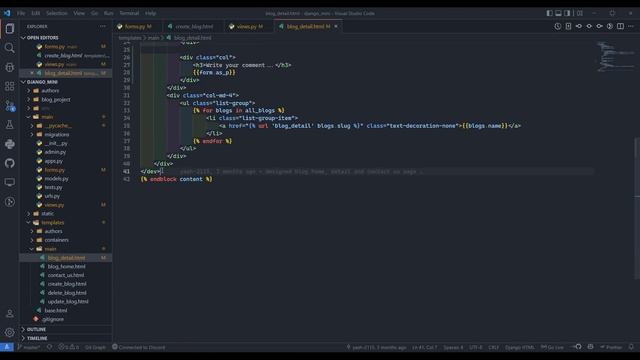Screen dimensions: 640x360
Task: Collapse the templates folder
Action: click(65, 222)
